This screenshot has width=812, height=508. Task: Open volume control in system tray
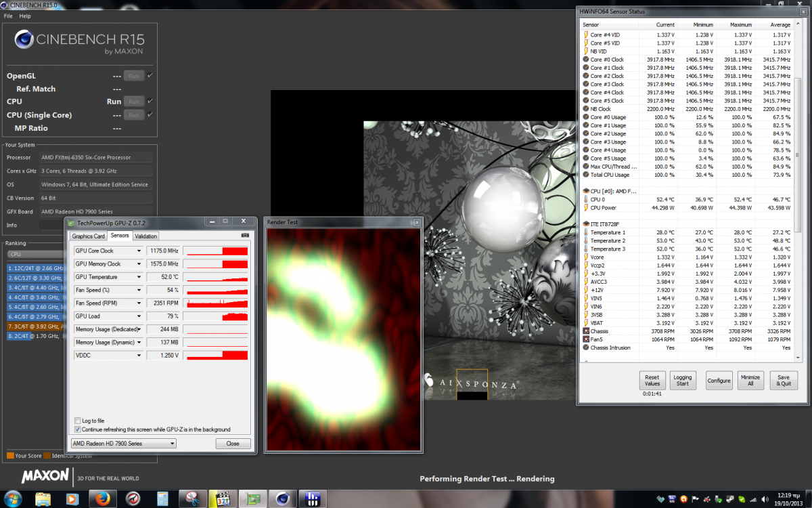coord(764,499)
